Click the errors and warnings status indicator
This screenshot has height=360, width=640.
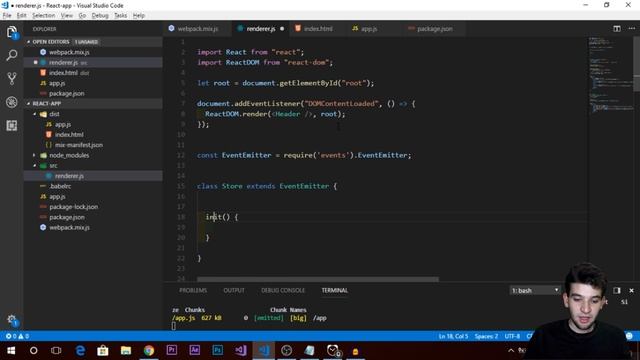17,336
